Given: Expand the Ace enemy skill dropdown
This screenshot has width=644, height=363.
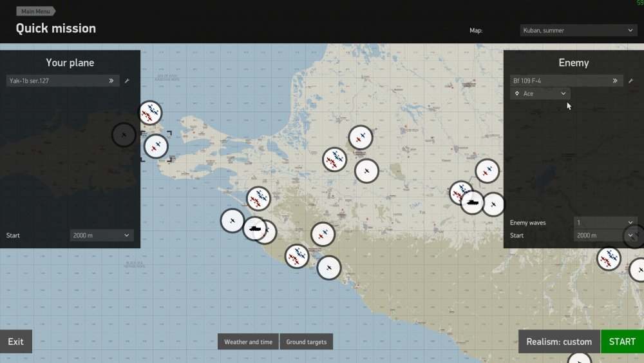Looking at the screenshot, I should pyautogui.click(x=540, y=93).
